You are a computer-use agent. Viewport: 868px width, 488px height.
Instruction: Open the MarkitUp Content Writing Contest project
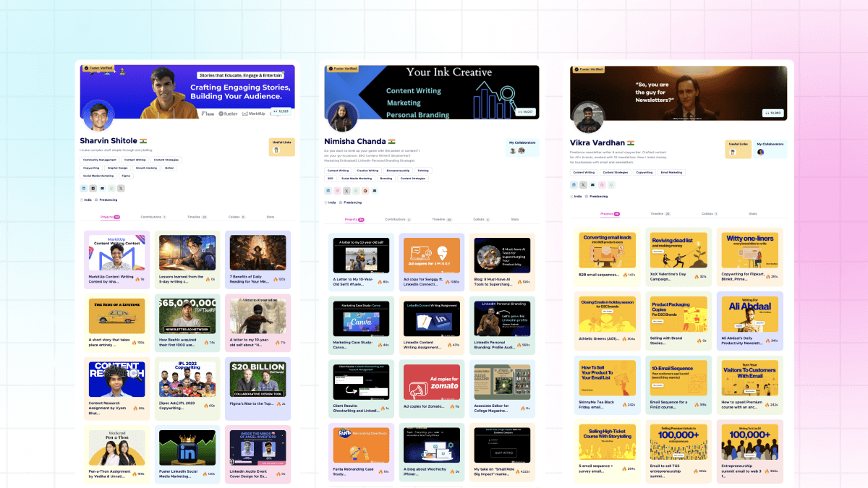pyautogui.click(x=116, y=253)
